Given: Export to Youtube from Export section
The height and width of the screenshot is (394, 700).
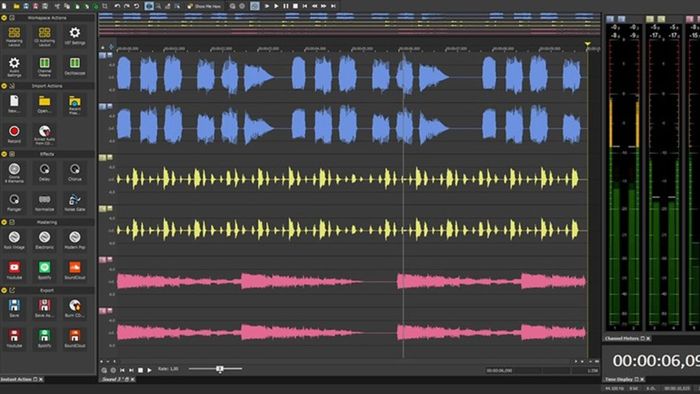Looking at the screenshot, I should coord(14,338).
